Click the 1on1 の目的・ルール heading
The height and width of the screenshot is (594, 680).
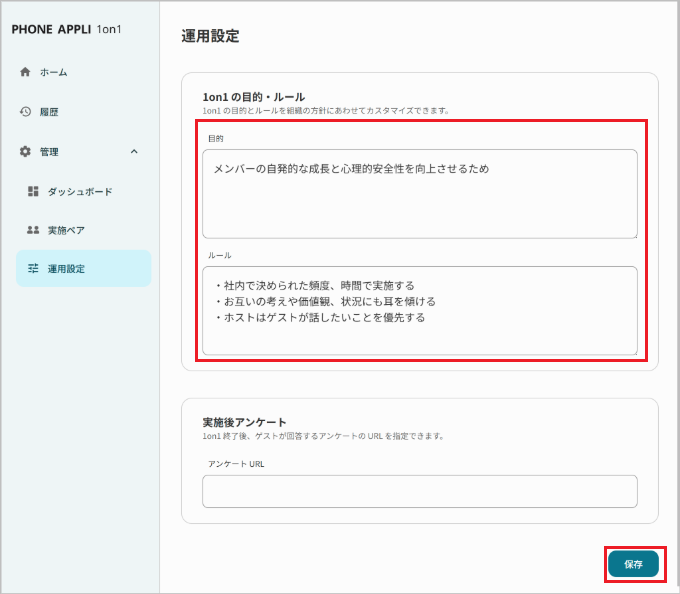(254, 97)
